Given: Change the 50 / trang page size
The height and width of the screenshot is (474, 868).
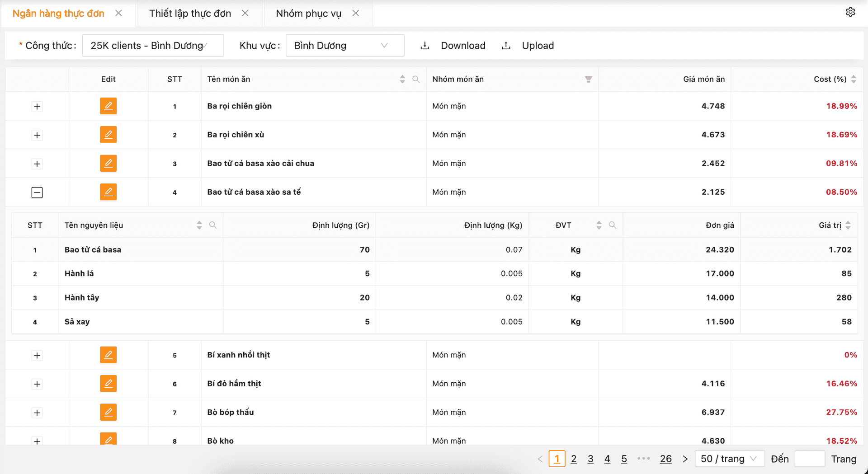Looking at the screenshot, I should click(729, 459).
